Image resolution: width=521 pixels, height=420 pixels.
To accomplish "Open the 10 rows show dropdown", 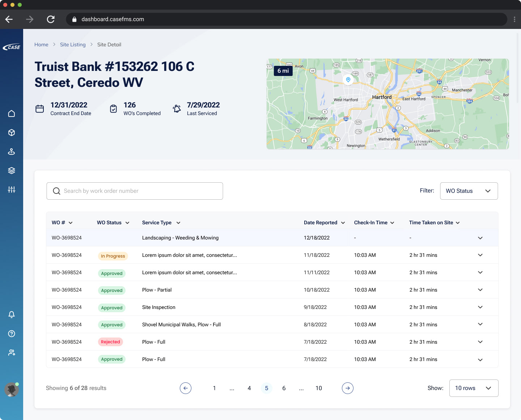I will [474, 388].
